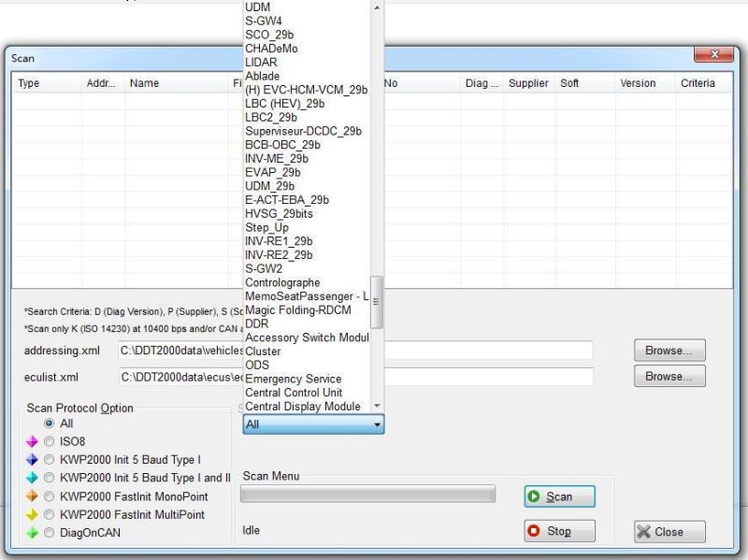Click the dropdown list's top scroll arrow
Viewport: 748px width, 560px height.
(377, 7)
